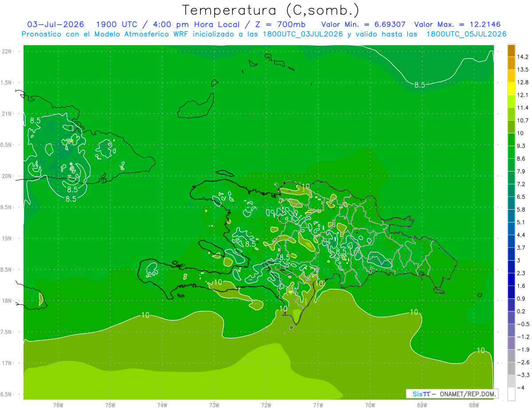Click the date '03-Jul-2026'
Viewport: 532px width, 411px height.
[56, 24]
